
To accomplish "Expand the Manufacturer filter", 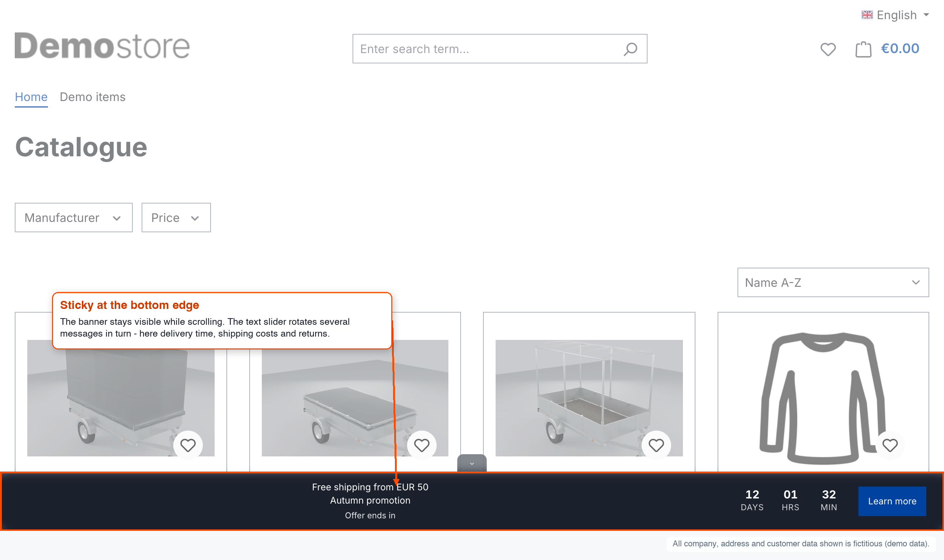I will 74,218.
